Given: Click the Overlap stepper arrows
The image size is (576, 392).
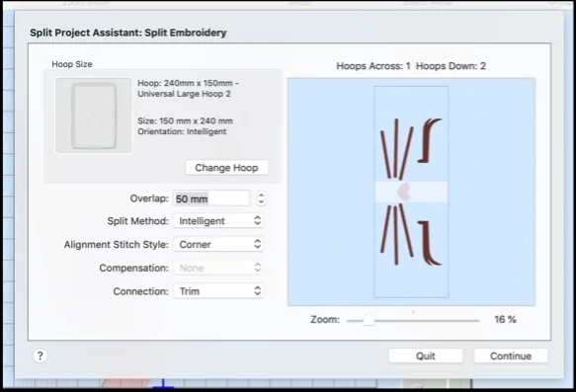Looking at the screenshot, I should click(x=261, y=198).
